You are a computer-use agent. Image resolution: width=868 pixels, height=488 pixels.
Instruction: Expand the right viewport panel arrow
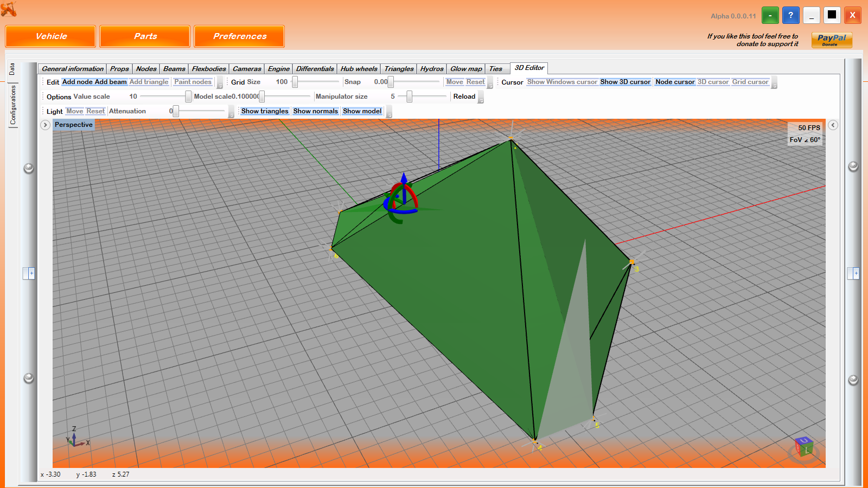pyautogui.click(x=833, y=125)
